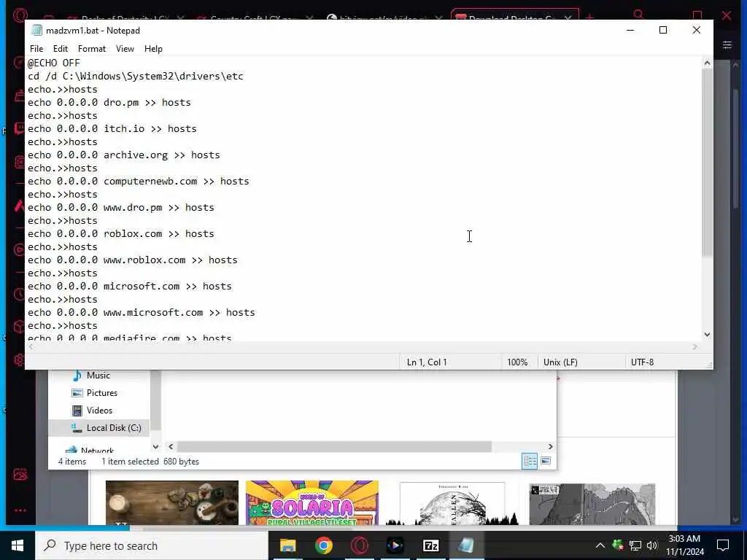Click 'Unix (LF)' in Notepad status bar

pos(560,362)
